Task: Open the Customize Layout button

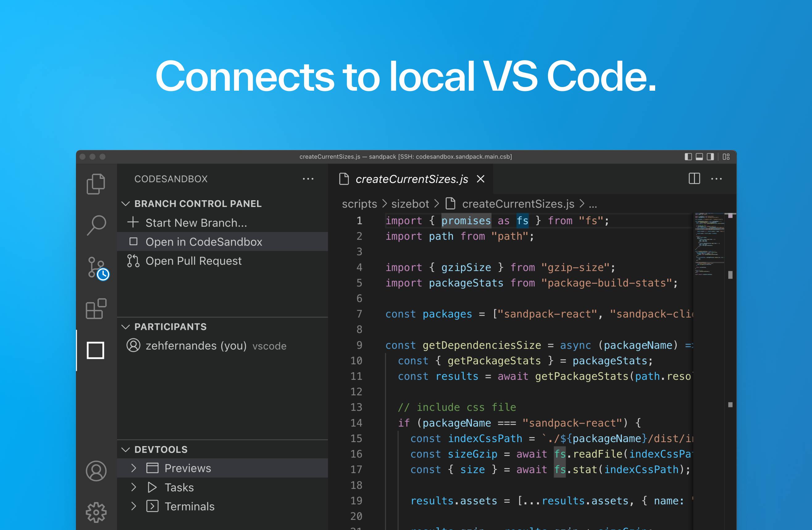Action: click(726, 156)
